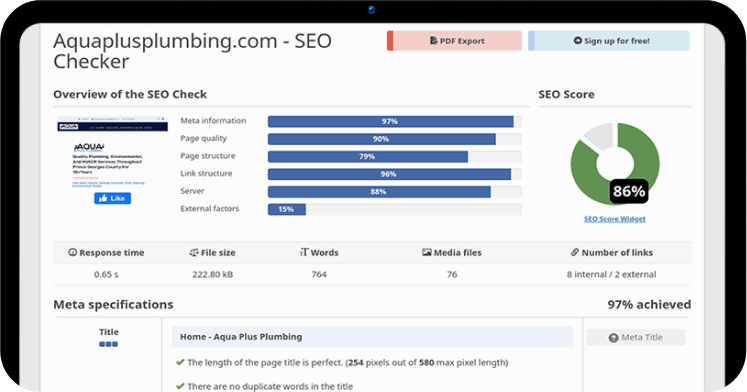The height and width of the screenshot is (392, 747).
Task: Click the "Meta specifications" heading
Action: click(113, 304)
